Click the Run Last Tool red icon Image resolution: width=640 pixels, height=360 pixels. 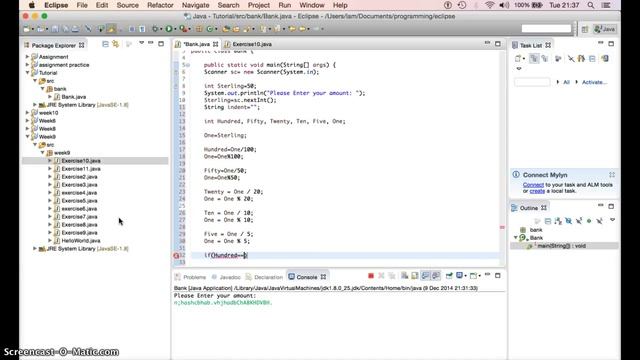[x=183, y=29]
